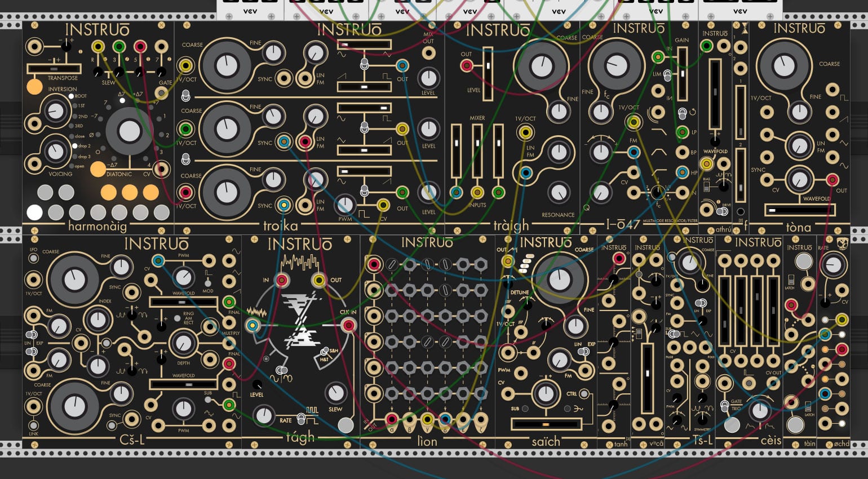
Task: Click the Coarse knob on tòna
Action: [x=783, y=66]
